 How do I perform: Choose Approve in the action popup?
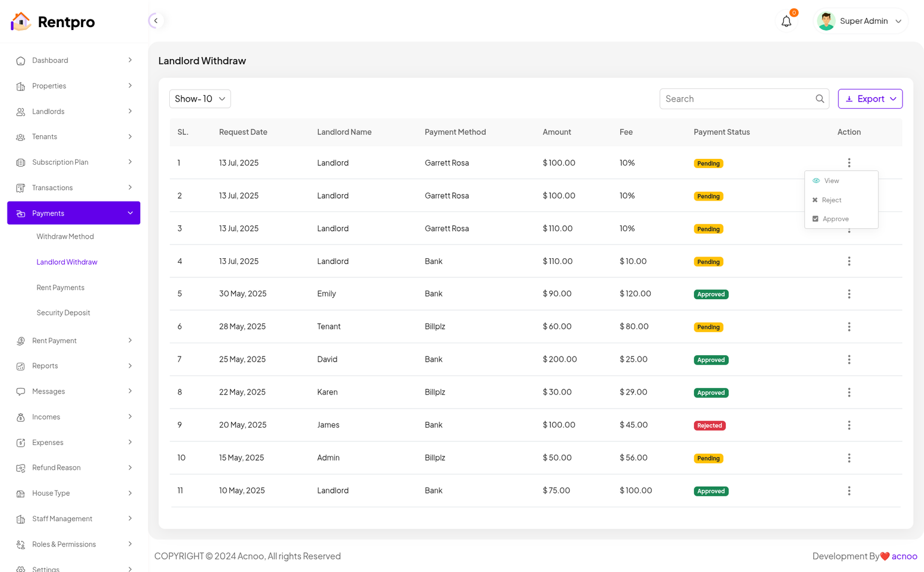835,219
